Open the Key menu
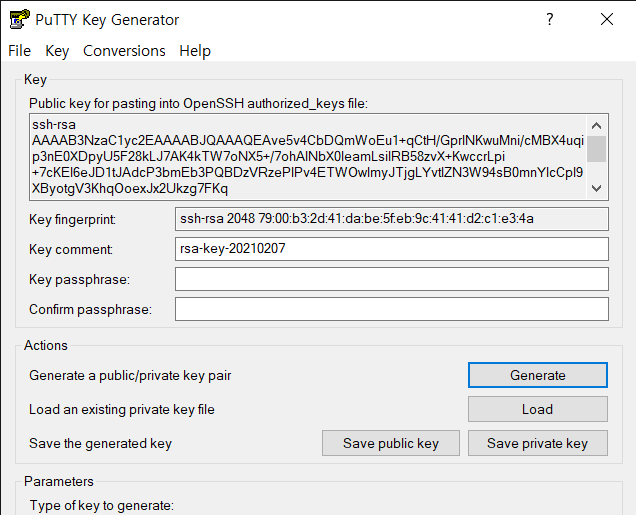Viewport: 636px width, 515px height. coord(57,51)
